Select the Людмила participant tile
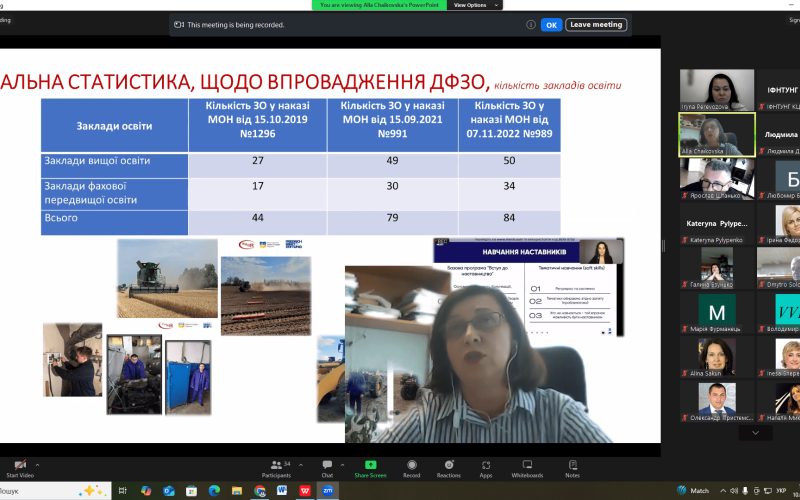This screenshot has height=500, width=800. pyautogui.click(x=779, y=134)
